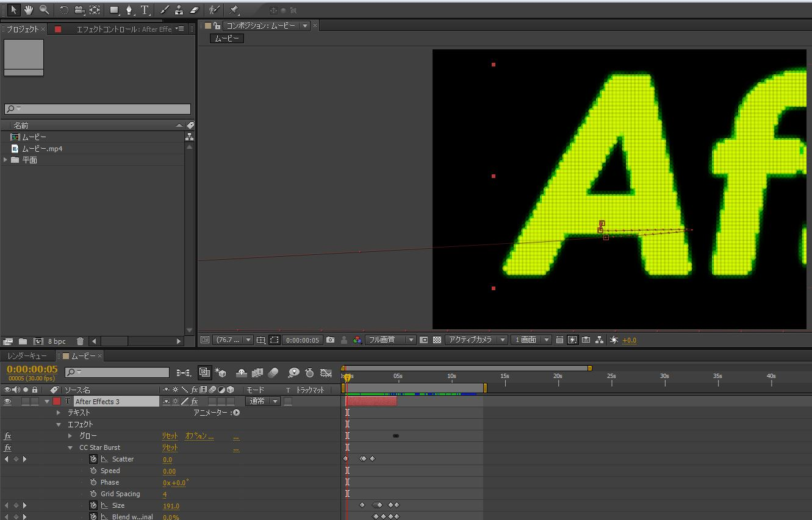
Task: Expand the テキスト property group
Action: click(x=59, y=413)
